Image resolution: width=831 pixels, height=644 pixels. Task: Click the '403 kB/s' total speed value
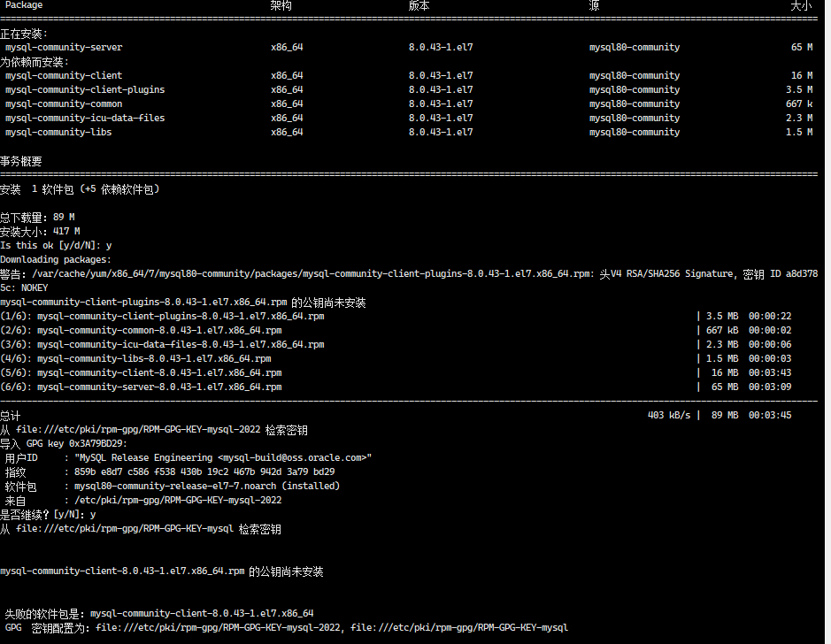(669, 415)
